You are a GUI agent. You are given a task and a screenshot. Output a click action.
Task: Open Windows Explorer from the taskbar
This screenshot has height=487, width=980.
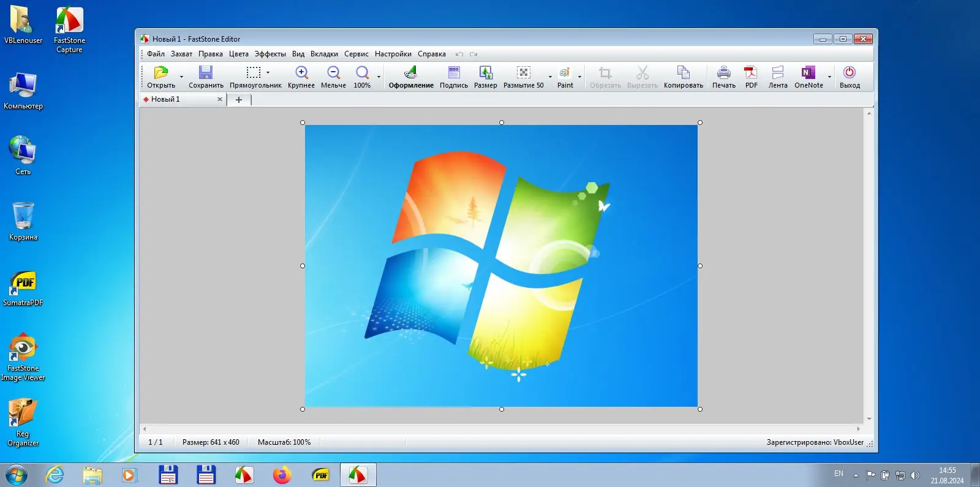[92, 475]
